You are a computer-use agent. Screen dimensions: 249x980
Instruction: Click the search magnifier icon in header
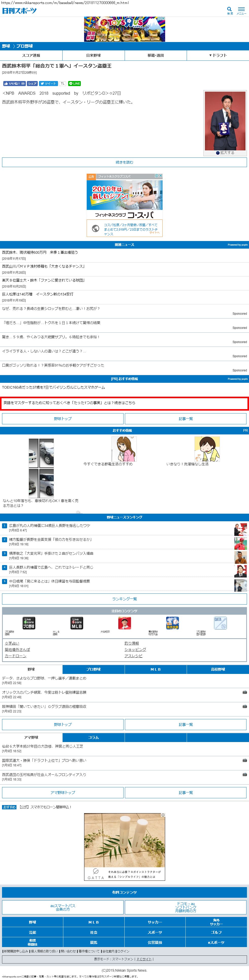pos(229,10)
